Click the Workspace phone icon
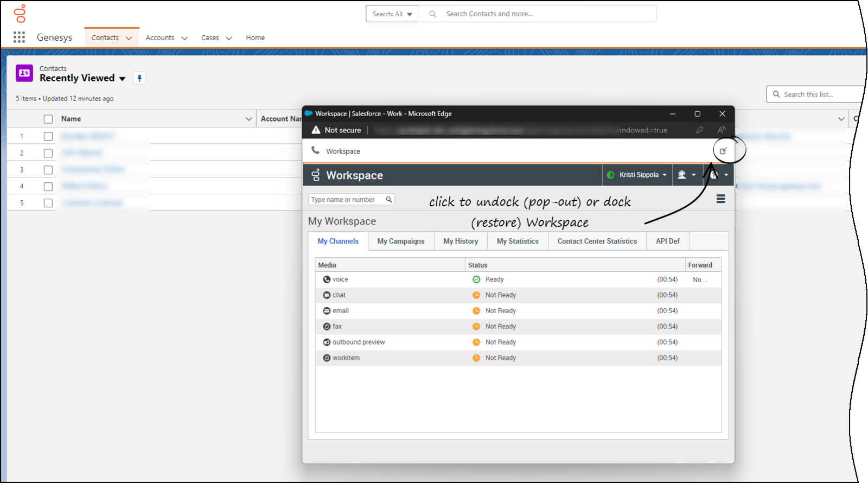The height and width of the screenshot is (483, 868). click(x=315, y=150)
